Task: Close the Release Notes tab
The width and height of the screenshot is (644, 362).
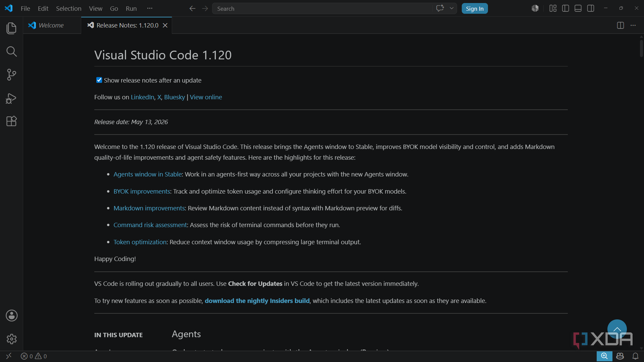Action: point(165,25)
